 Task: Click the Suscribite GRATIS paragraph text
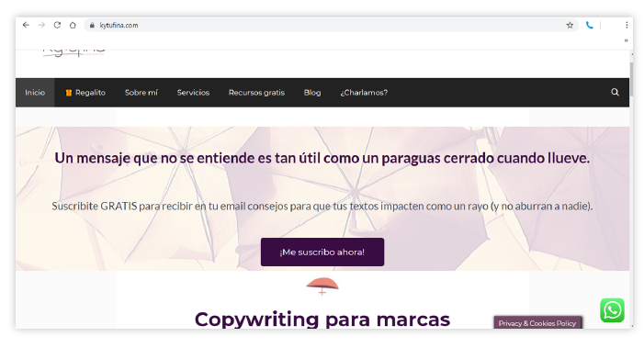pyautogui.click(x=322, y=206)
